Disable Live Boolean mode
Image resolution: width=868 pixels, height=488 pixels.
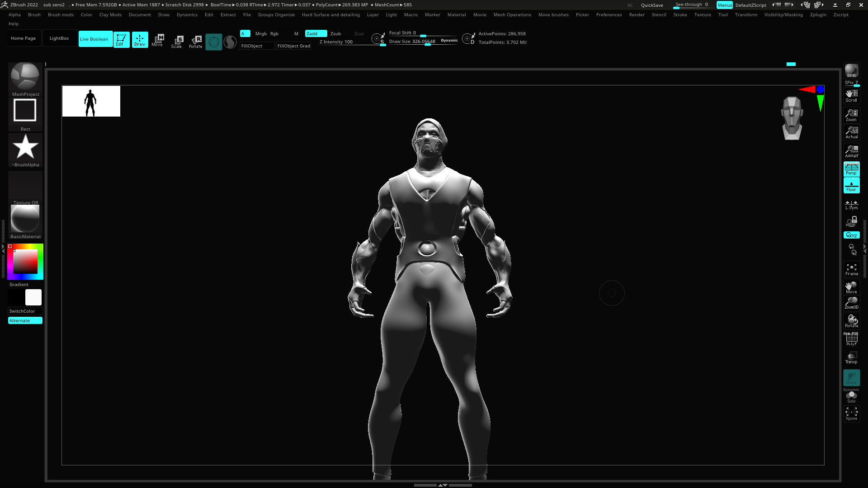tap(95, 39)
